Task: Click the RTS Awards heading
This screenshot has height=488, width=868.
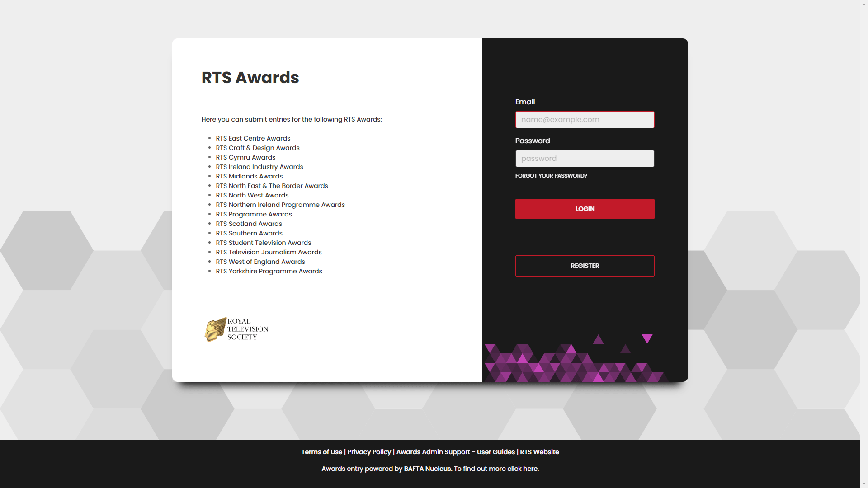Action: coord(250,78)
